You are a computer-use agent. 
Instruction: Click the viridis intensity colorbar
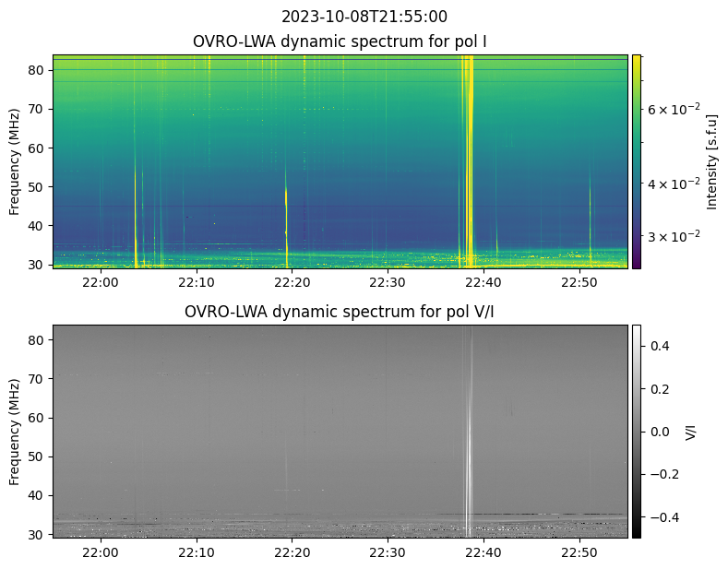[x=636, y=161]
